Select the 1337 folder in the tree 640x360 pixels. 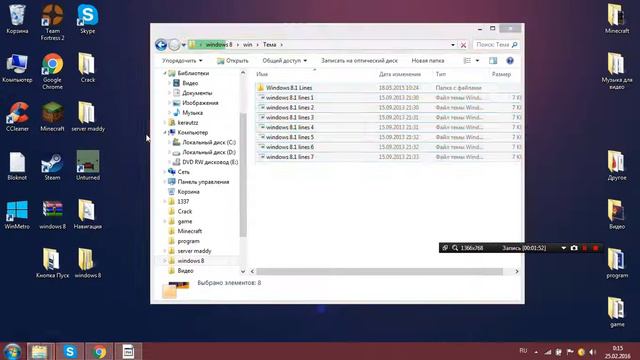click(178, 202)
